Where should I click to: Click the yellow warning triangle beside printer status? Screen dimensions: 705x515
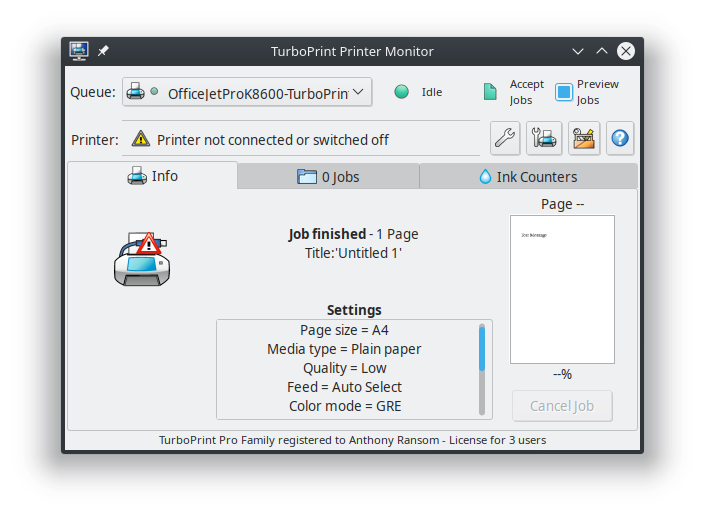(x=141, y=140)
